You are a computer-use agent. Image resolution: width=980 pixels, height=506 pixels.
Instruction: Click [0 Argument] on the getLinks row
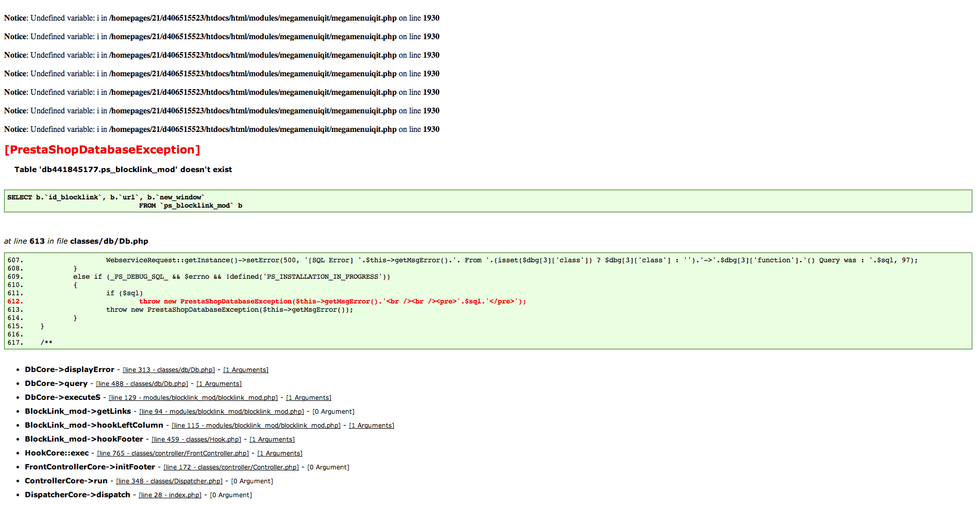click(333, 412)
